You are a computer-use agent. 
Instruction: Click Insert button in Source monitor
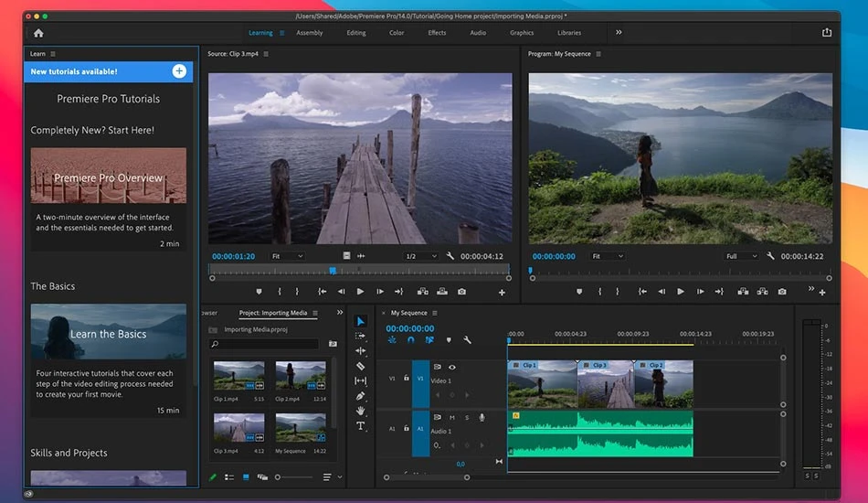423,292
